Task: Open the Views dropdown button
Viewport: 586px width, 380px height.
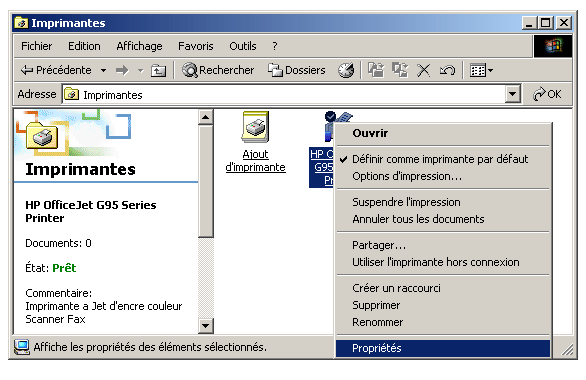Action: tap(481, 70)
